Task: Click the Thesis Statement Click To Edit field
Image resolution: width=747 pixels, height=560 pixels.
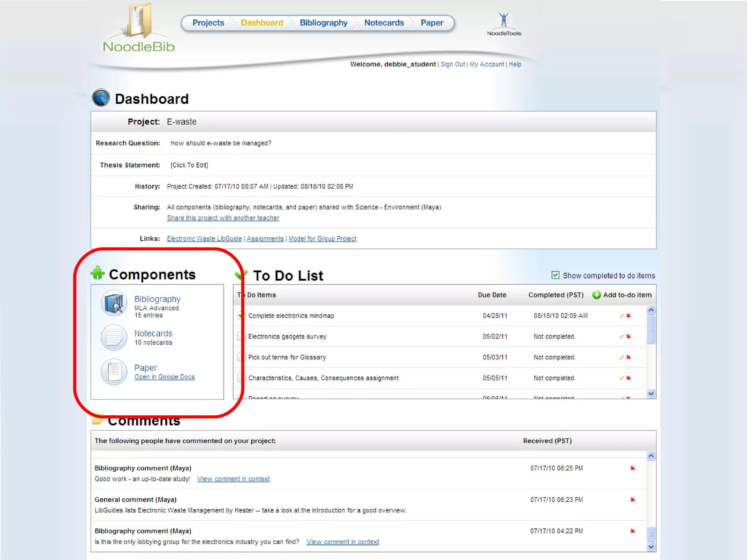Action: tap(189, 165)
